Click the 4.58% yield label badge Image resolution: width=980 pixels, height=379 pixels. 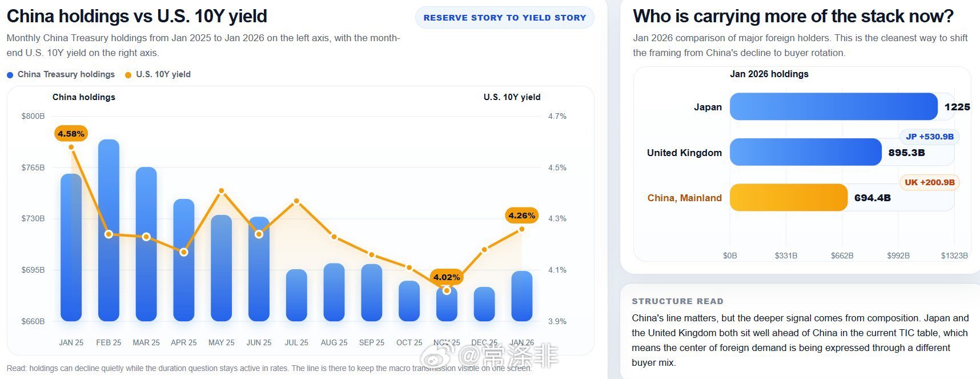tap(71, 134)
